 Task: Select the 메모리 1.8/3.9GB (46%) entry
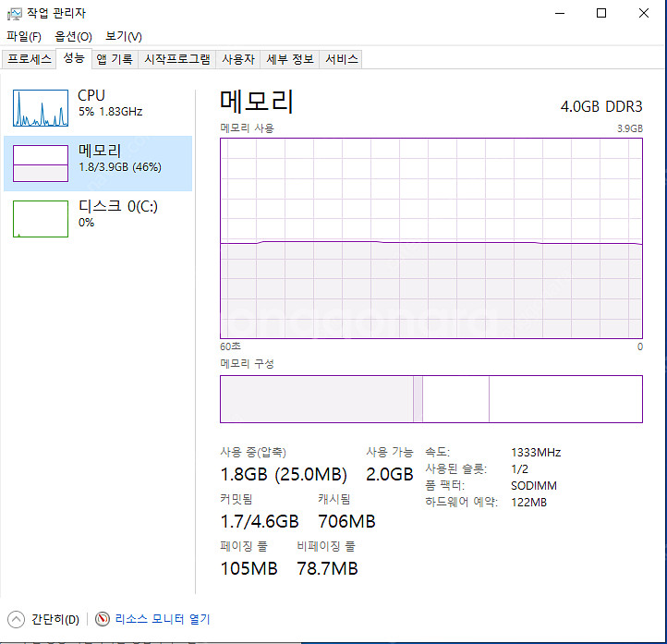[x=98, y=164]
